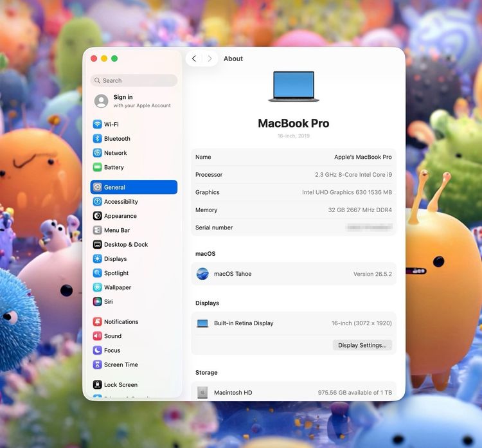Viewport: 482px width, 448px height.
Task: Click the macOS Tahoe logo icon
Action: [202, 274]
